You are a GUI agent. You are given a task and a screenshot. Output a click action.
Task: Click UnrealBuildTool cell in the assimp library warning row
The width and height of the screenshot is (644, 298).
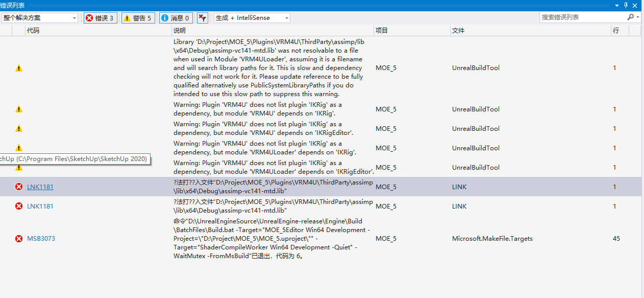coord(476,68)
